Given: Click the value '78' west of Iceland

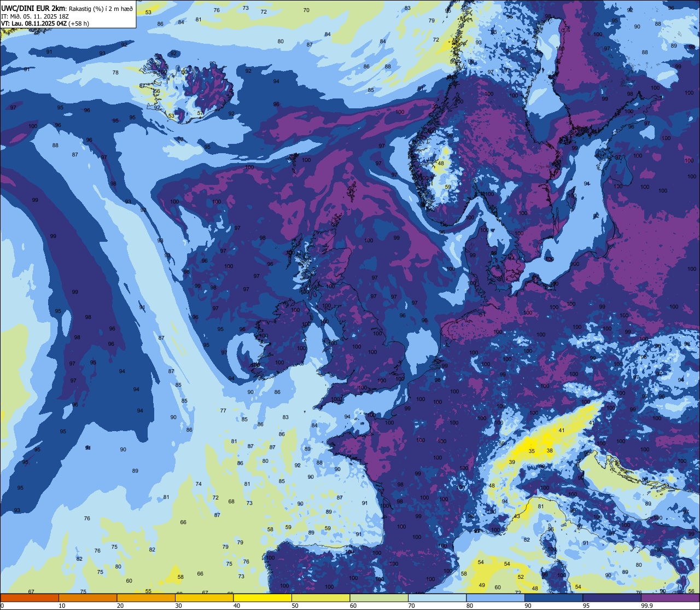Looking at the screenshot, I should coord(115,72).
